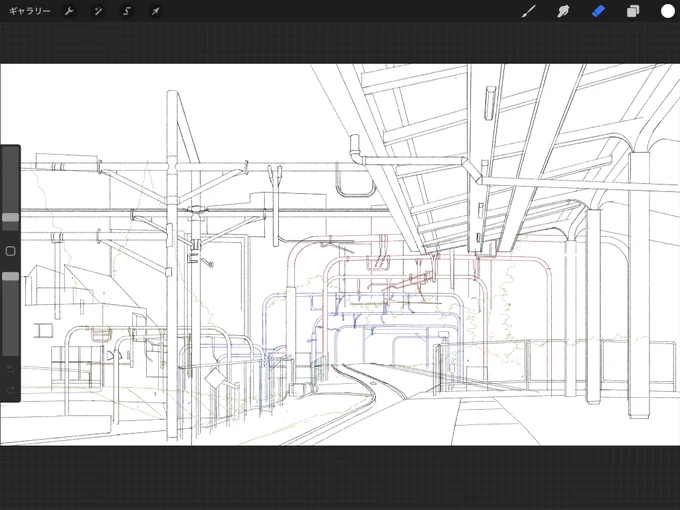Open the Layers panel
Image resolution: width=680 pixels, height=510 pixels.
(x=633, y=11)
